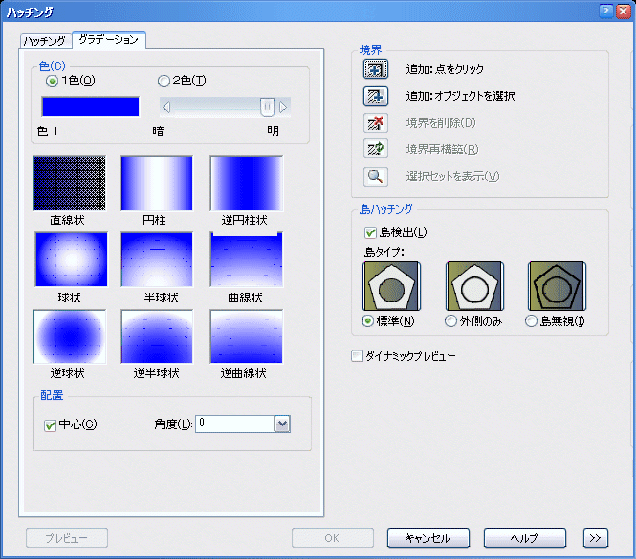Select the 2色 radio button

163,81
